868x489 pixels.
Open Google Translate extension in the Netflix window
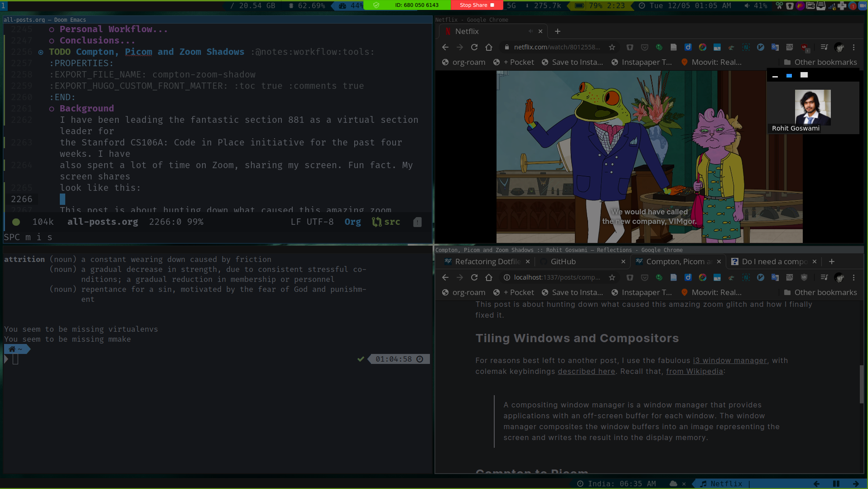tap(775, 47)
